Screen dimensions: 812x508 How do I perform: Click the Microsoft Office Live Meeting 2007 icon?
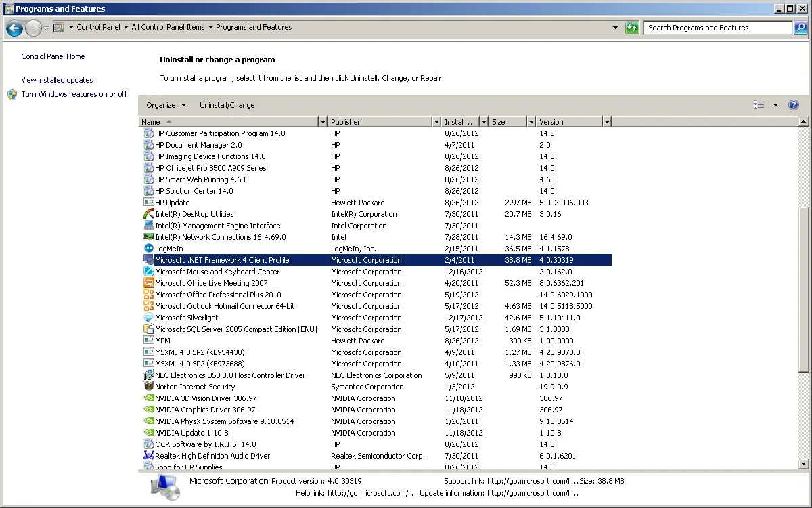click(x=149, y=283)
